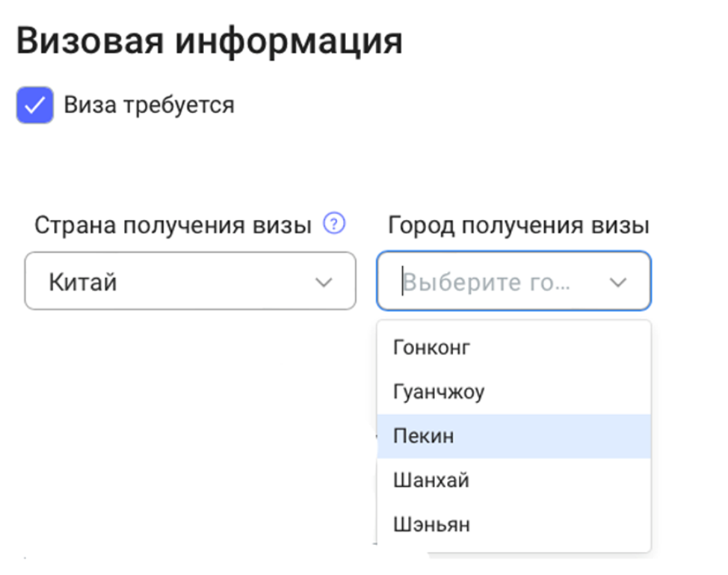Click the selected value Китай text

tap(83, 282)
